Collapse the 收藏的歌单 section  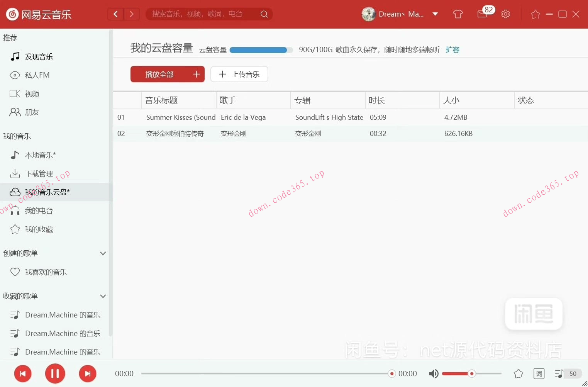pos(103,296)
